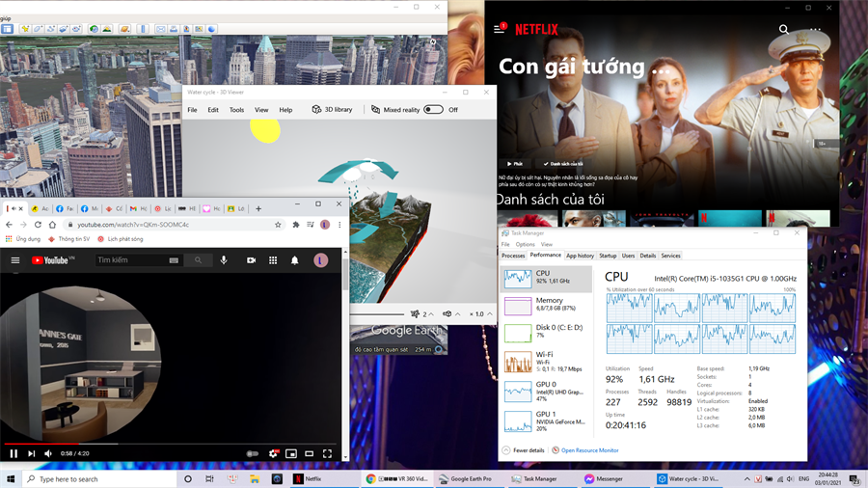Show hidden system tray icons chevron

point(746,478)
